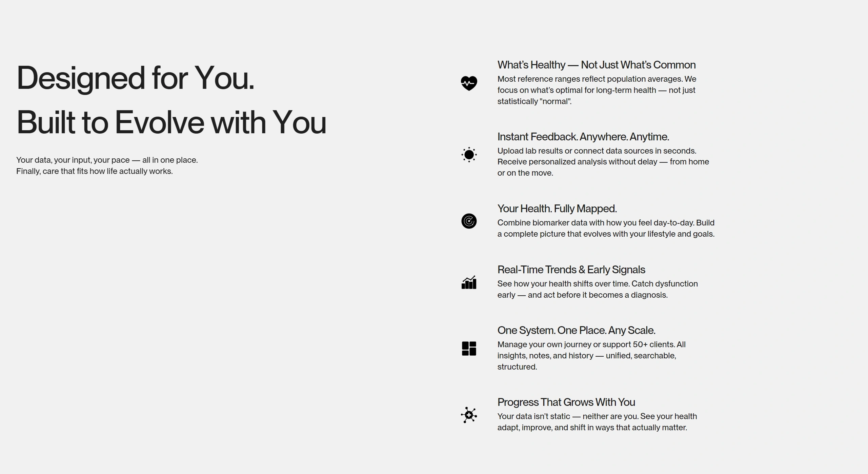Click the description about uploading lab results
This screenshot has width=868, height=474.
603,162
